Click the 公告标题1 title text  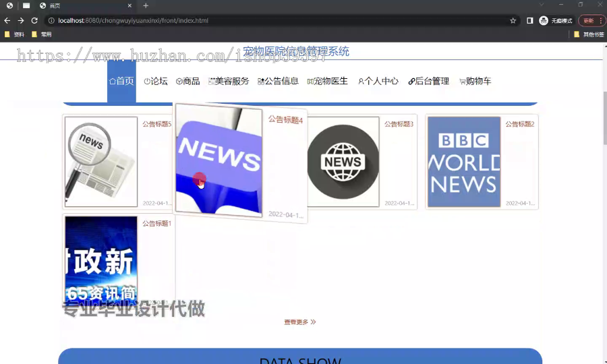tap(156, 224)
